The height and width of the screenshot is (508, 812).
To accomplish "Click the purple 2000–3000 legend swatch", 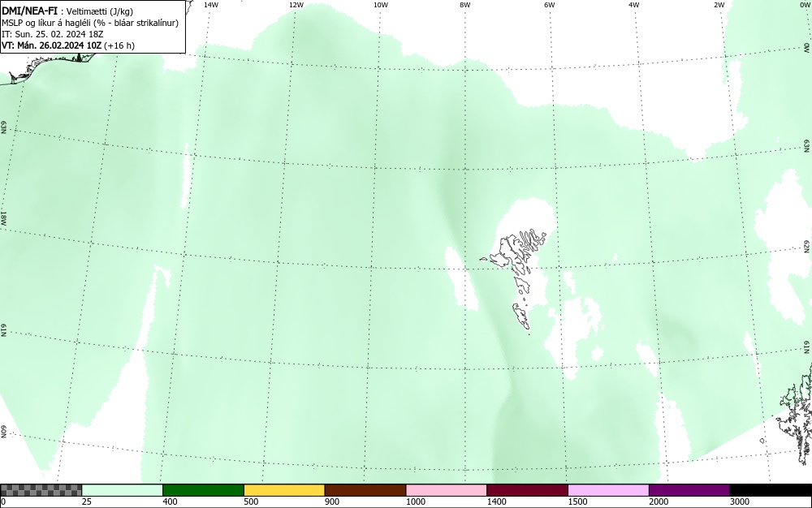I will [x=689, y=490].
